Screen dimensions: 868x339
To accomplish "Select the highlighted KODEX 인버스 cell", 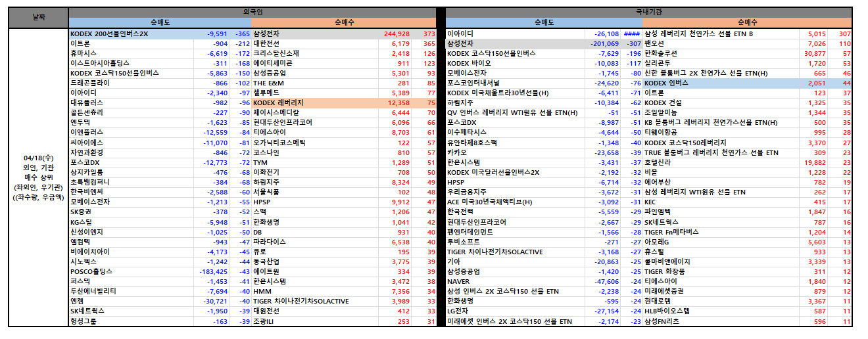I will click(x=721, y=83).
